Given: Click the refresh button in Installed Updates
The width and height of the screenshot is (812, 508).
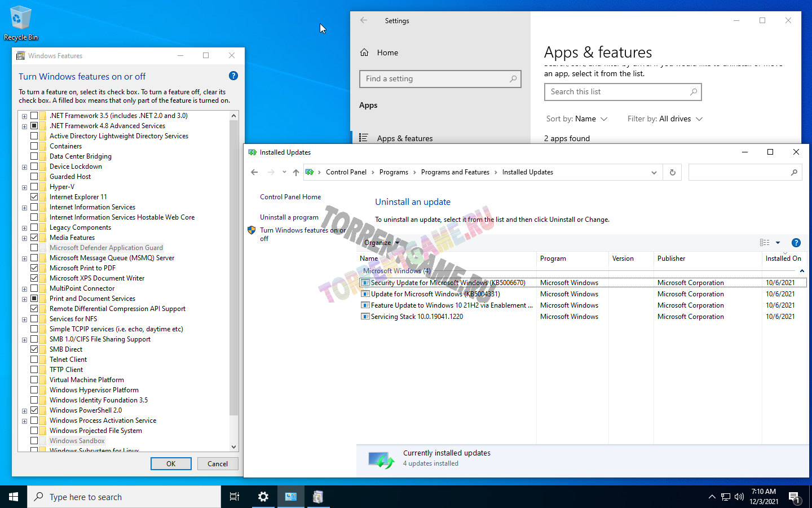Looking at the screenshot, I should click(672, 173).
